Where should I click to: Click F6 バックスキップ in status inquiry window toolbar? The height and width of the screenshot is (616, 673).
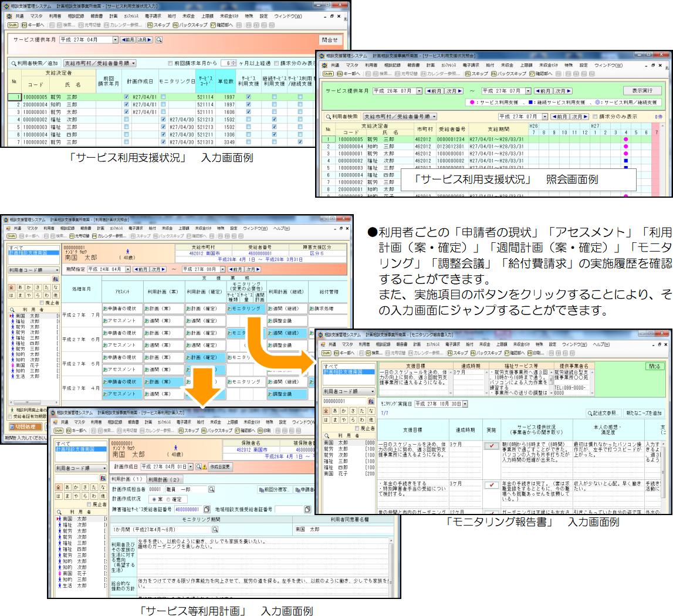click(494, 75)
